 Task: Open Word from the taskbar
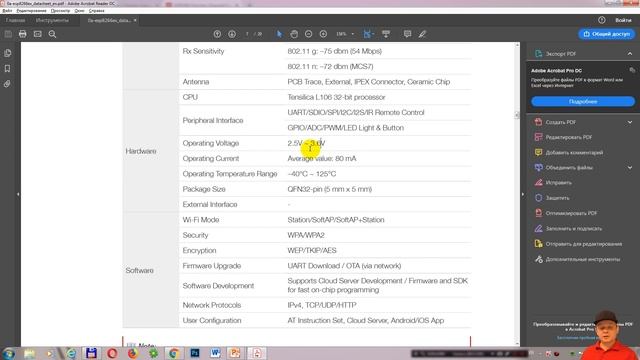tap(216, 353)
